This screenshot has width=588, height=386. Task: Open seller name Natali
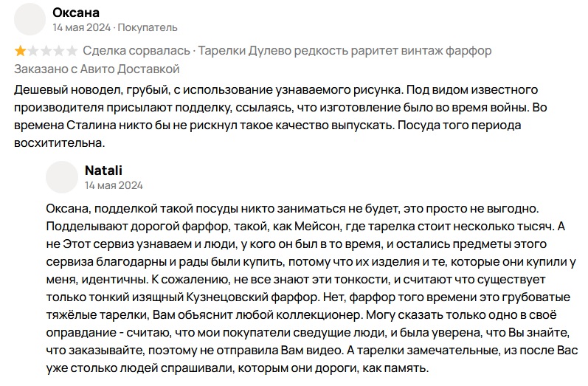pyautogui.click(x=103, y=170)
